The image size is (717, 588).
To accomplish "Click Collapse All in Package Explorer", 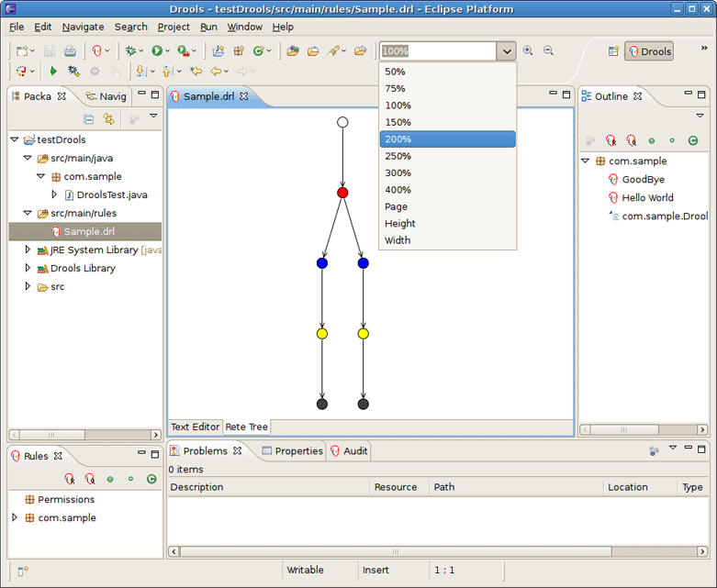I will pyautogui.click(x=89, y=119).
